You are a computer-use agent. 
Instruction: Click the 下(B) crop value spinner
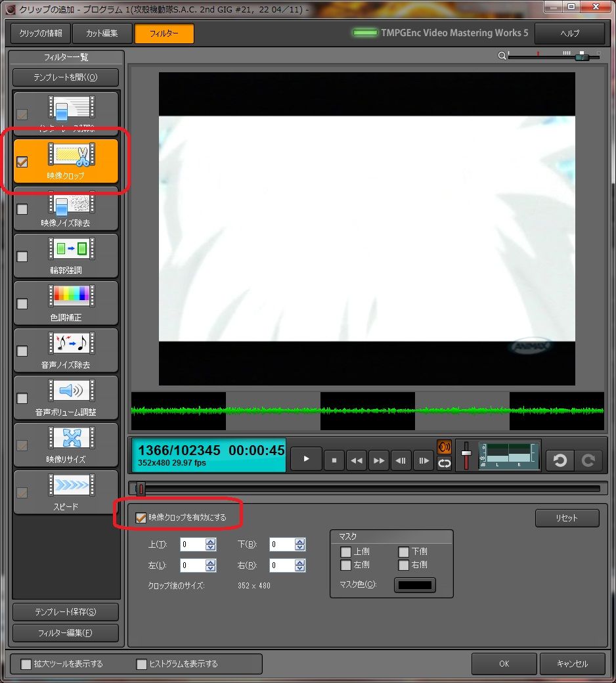300,544
